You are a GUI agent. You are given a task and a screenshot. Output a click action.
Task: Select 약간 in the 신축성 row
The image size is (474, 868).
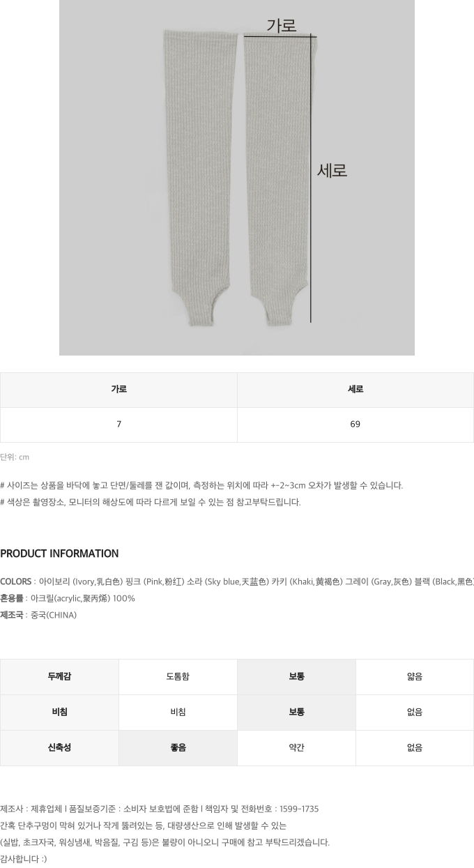tap(296, 747)
